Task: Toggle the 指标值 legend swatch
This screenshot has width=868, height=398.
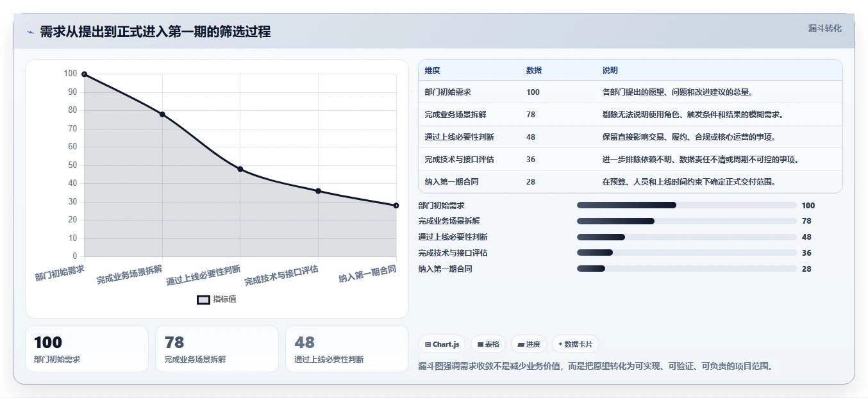Action: (203, 299)
